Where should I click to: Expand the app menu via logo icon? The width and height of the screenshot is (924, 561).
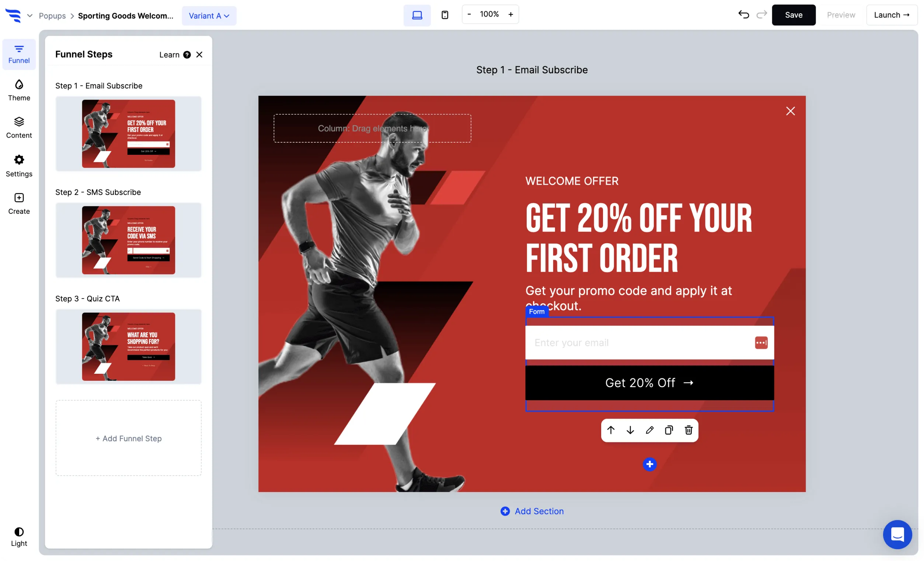13,14
